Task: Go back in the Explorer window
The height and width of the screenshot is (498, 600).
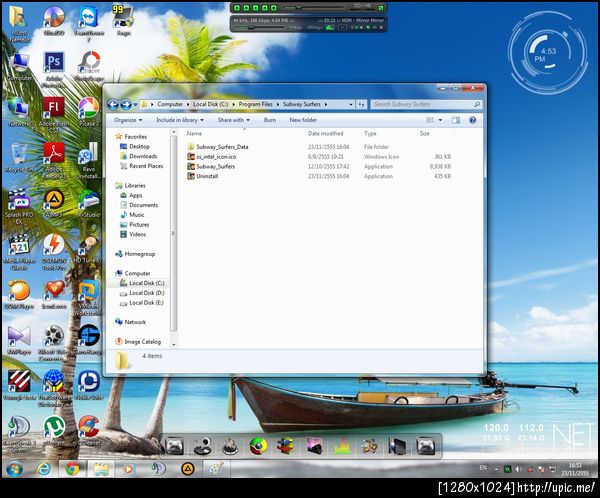Action: (x=113, y=104)
